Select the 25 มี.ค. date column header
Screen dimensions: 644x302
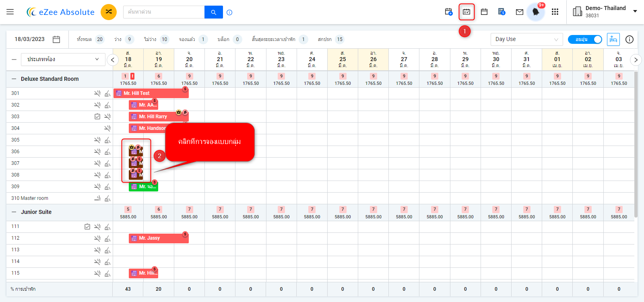coord(343,60)
